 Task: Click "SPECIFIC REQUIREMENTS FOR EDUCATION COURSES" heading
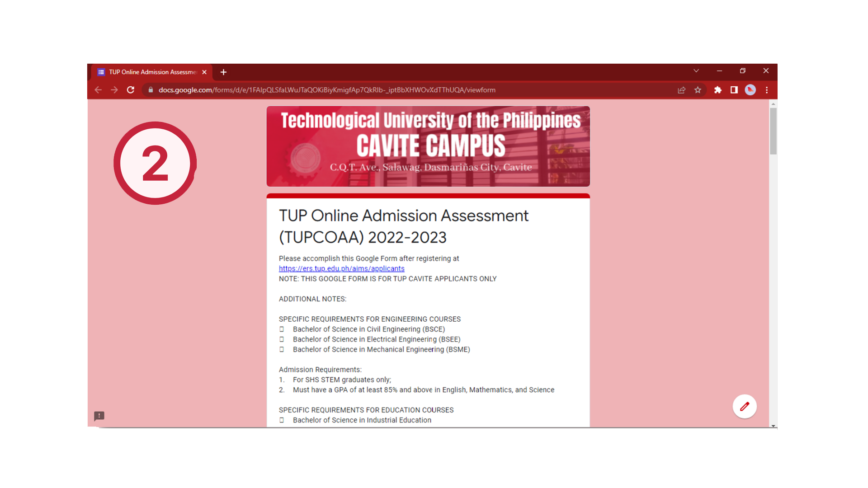tap(366, 410)
